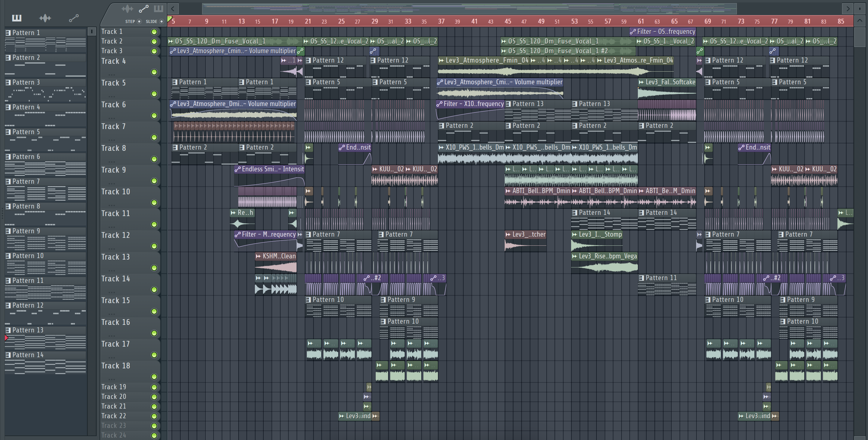Enable the STEP editing mode
Image resolution: width=868 pixels, height=440 pixels.
pyautogui.click(x=139, y=21)
